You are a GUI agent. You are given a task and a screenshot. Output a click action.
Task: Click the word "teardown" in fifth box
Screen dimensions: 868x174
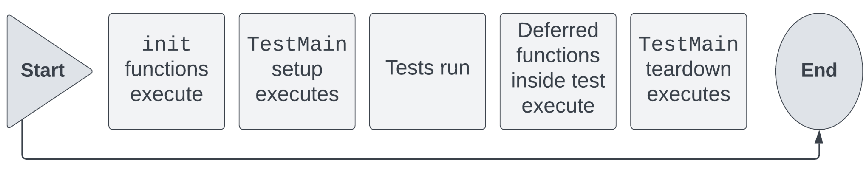point(688,69)
